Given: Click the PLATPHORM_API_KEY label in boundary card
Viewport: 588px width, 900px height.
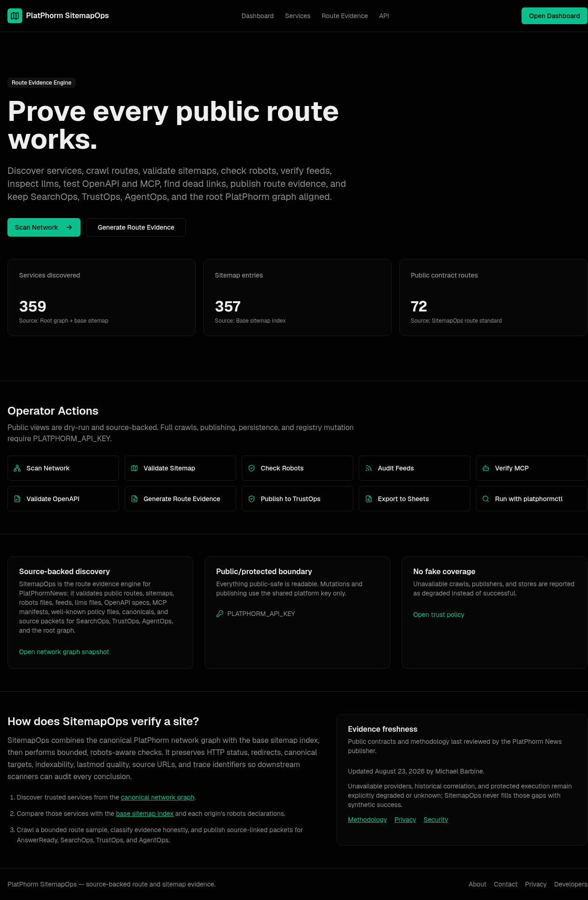Looking at the screenshot, I should 261,614.
